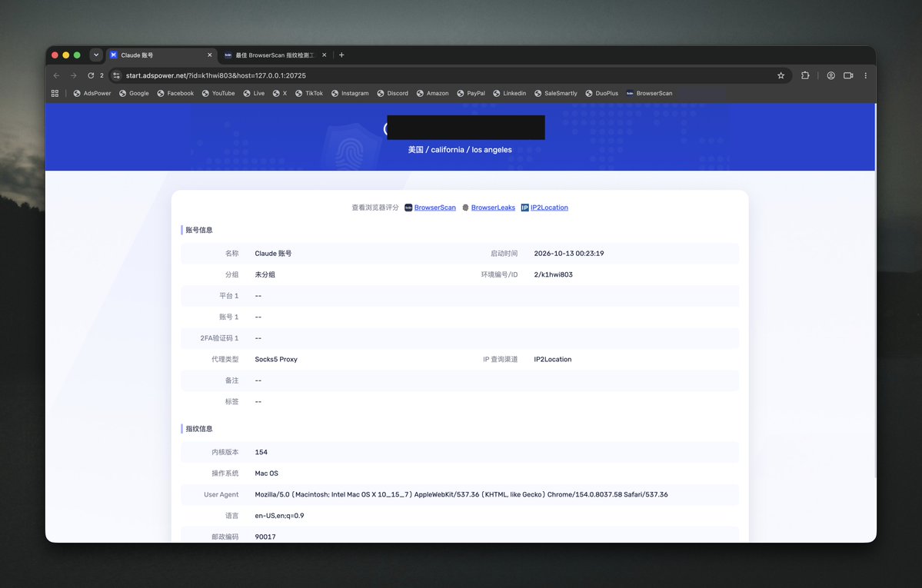Screen dimensions: 922x588
Task: Open the apps grid icon in bookmarks bar
Action: (x=55, y=93)
